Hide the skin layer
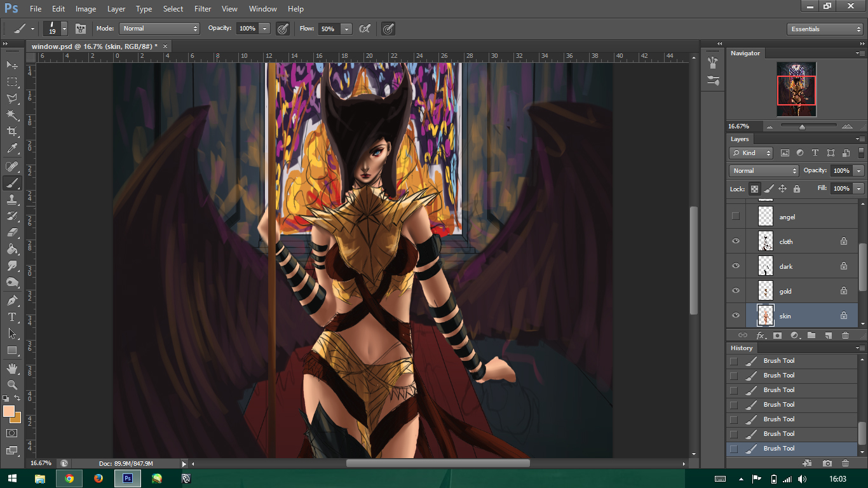Viewport: 868px width, 488px height. (736, 316)
